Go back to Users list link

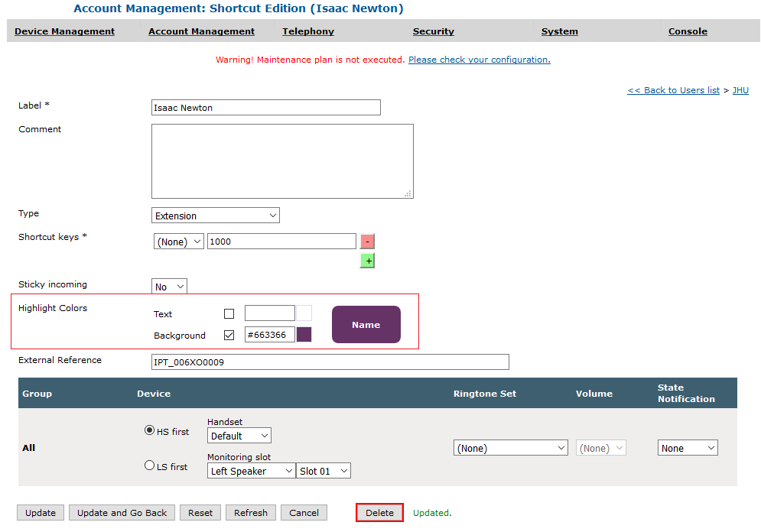674,90
